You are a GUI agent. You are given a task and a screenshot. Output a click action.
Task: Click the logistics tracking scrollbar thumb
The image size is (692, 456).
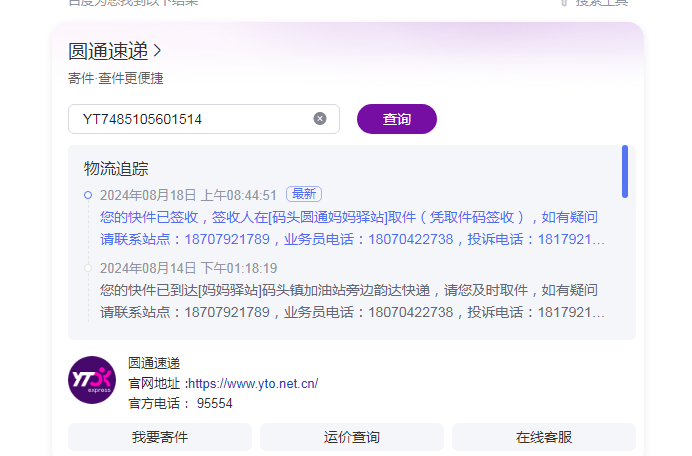point(625,171)
